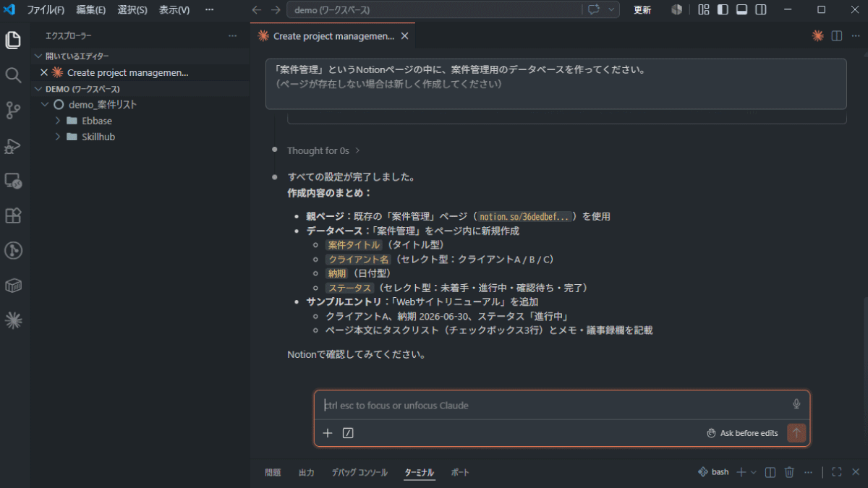Click the orange Claude icon in editor toolbar
The height and width of the screenshot is (488, 868).
(818, 35)
